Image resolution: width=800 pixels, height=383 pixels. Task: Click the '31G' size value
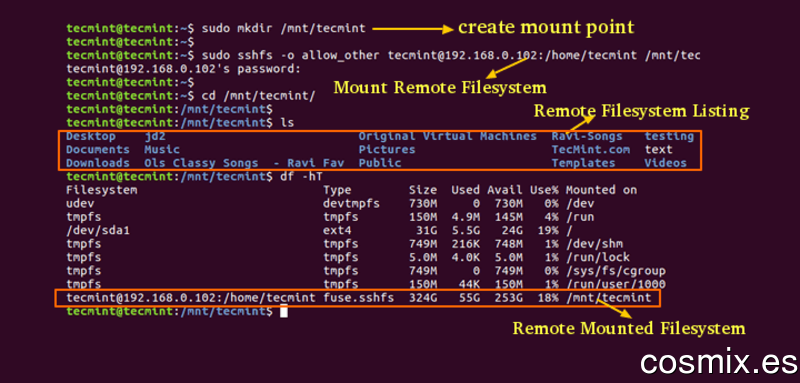tap(426, 231)
